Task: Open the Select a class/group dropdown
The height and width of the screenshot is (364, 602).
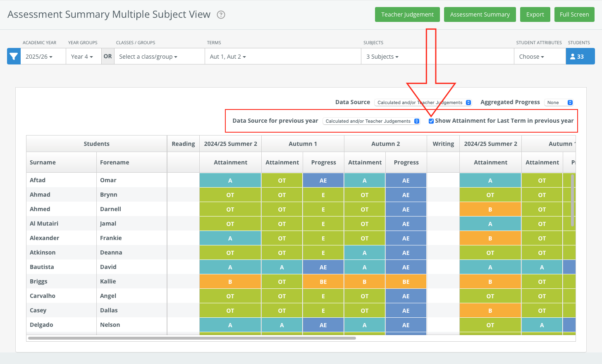Action: click(148, 57)
